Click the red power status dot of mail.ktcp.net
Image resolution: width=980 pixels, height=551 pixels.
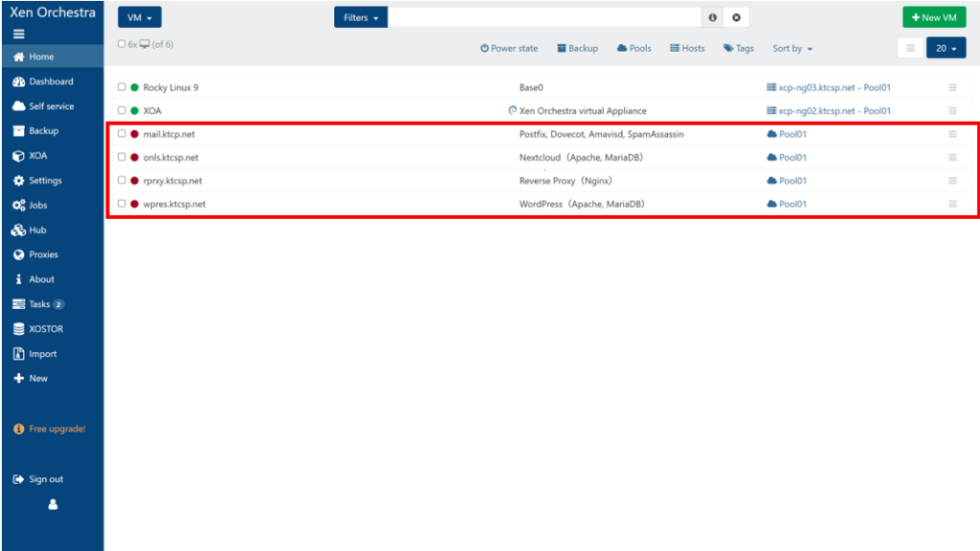135,135
